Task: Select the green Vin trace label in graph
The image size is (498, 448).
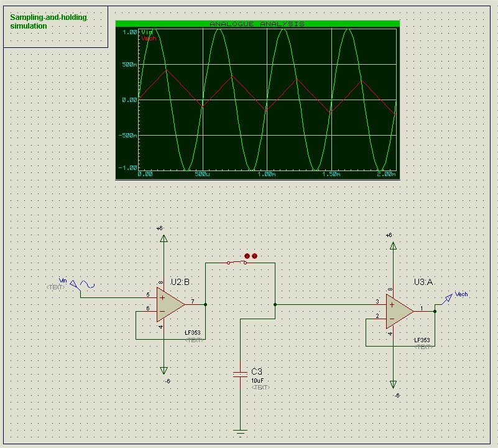Action: tap(147, 32)
